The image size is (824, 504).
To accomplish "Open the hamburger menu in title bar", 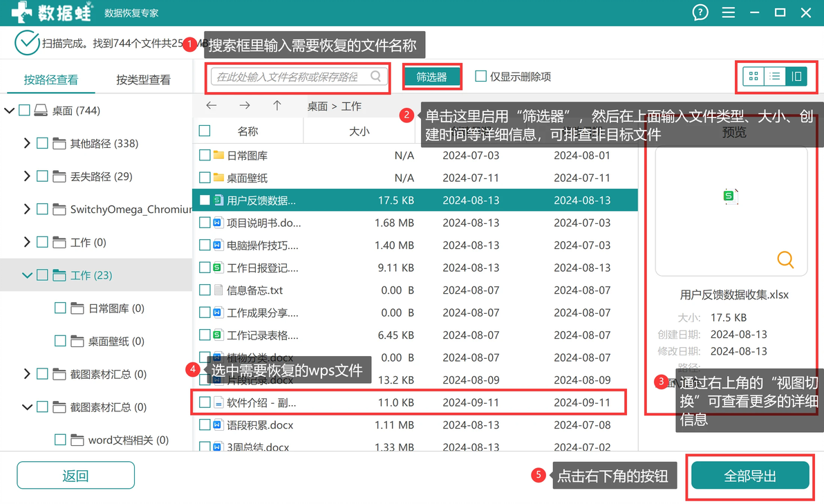I will tap(729, 12).
